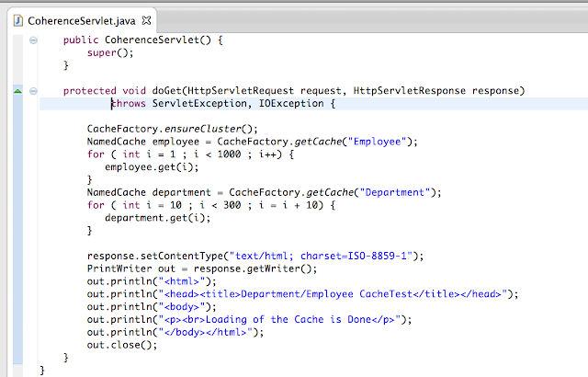Click 'PrintWriter' type name
The height and width of the screenshot is (377, 588).
point(119,268)
